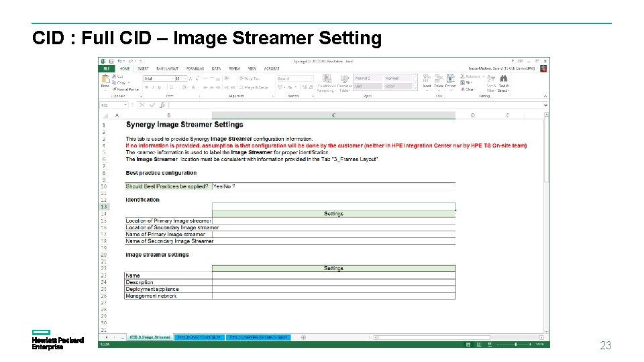The image size is (644, 362).
Task: Click the Sort & Filter icon
Action: (x=491, y=78)
